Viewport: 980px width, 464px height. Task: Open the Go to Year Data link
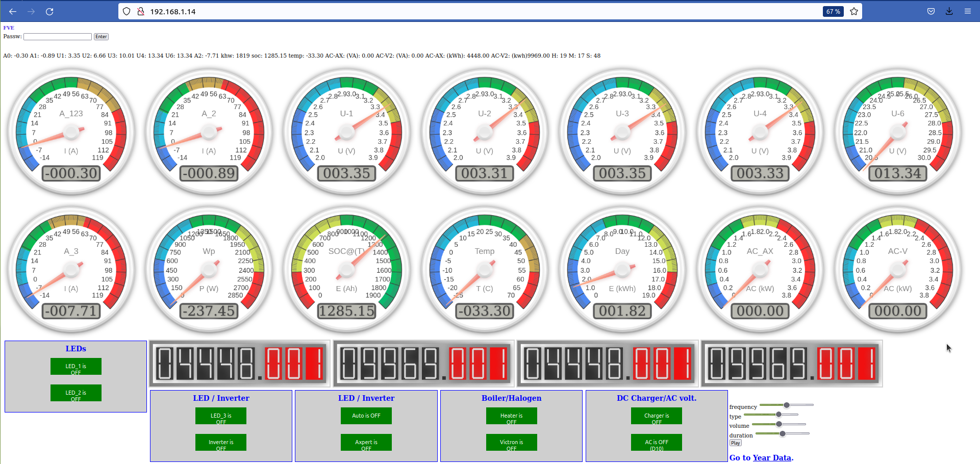coord(761,457)
